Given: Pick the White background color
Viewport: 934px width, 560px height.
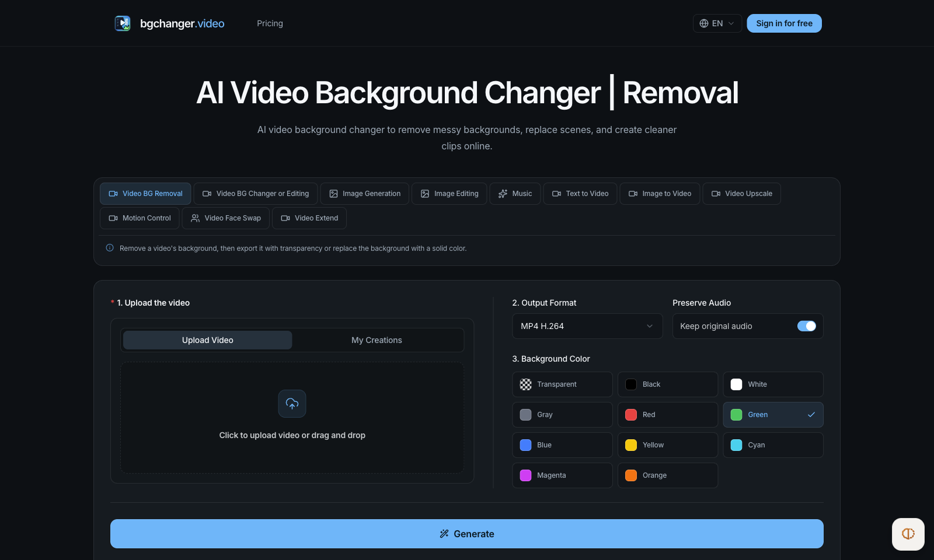Looking at the screenshot, I should point(773,384).
